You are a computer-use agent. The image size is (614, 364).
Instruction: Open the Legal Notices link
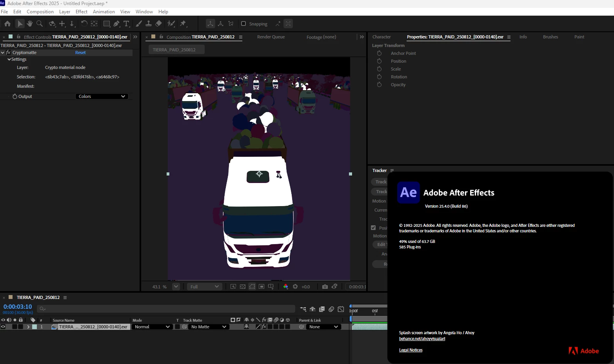(411, 350)
